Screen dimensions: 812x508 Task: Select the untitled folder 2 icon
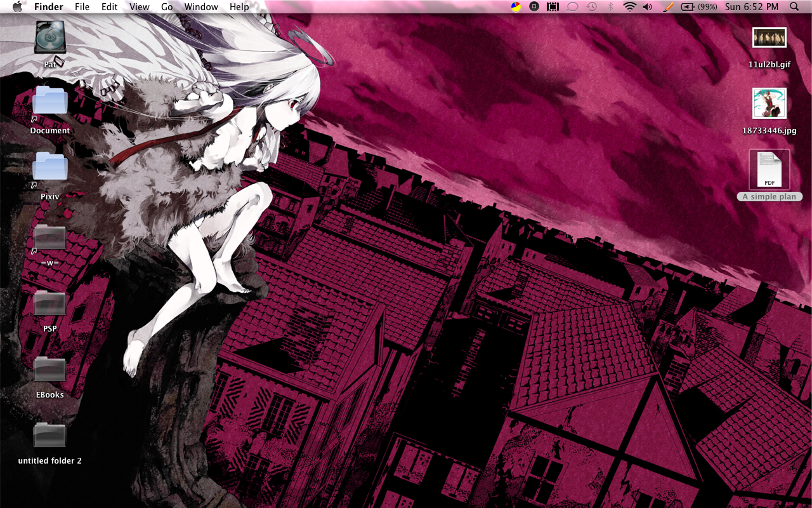(50, 437)
